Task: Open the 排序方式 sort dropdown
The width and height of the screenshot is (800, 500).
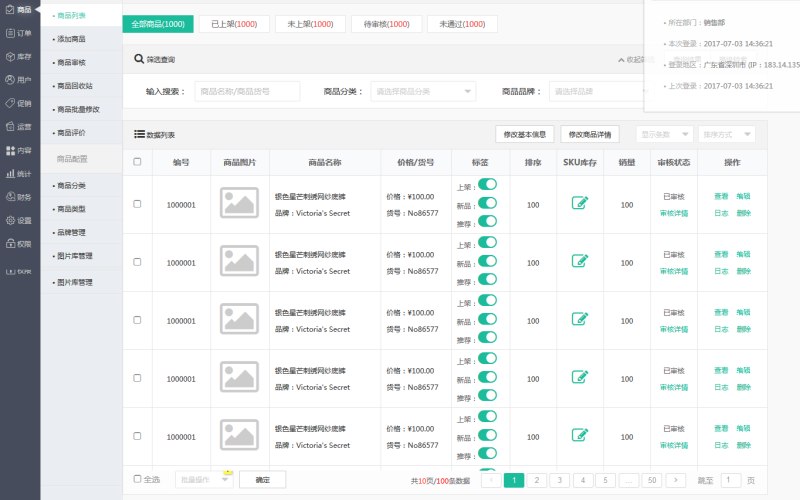Action: point(727,134)
